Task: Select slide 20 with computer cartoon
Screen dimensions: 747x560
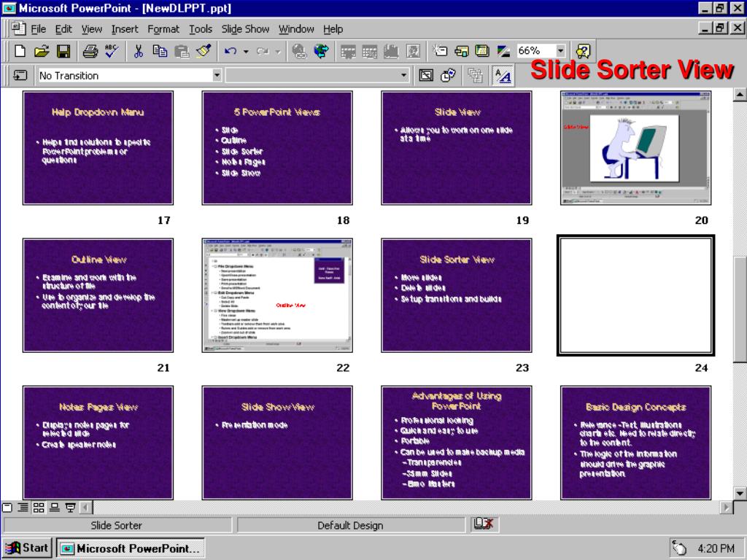Action: pyautogui.click(x=635, y=148)
